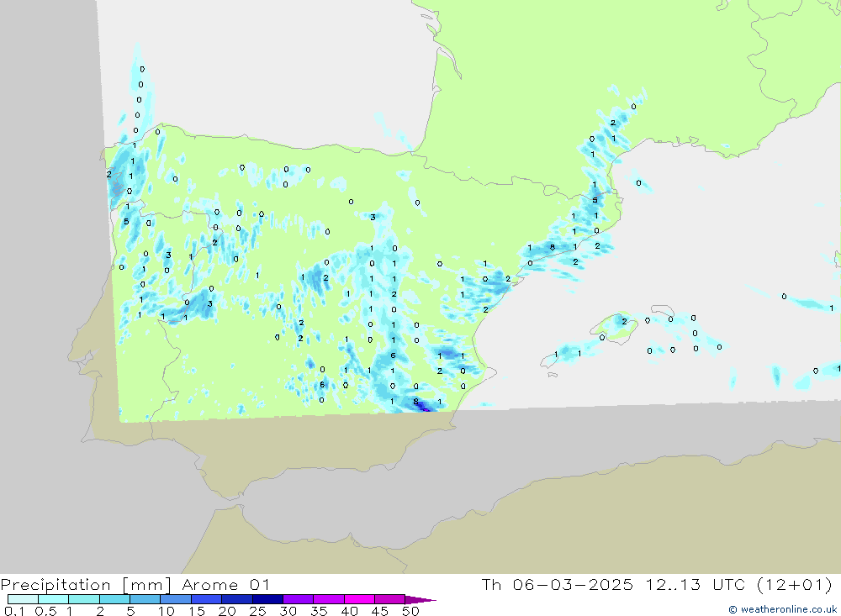Click the 10–15 mm legend swatch
This screenshot has height=616, width=841.
coord(176,599)
